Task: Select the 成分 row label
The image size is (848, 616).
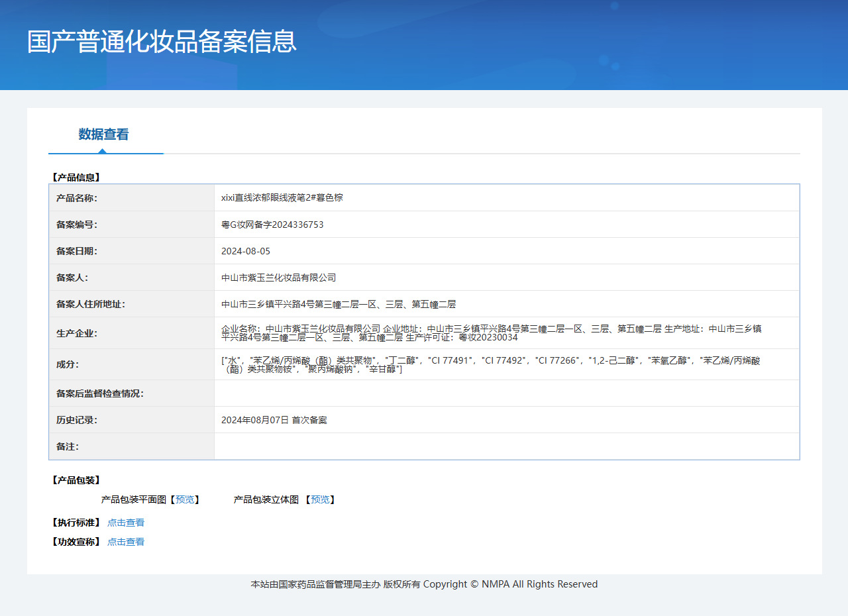Action: (68, 364)
